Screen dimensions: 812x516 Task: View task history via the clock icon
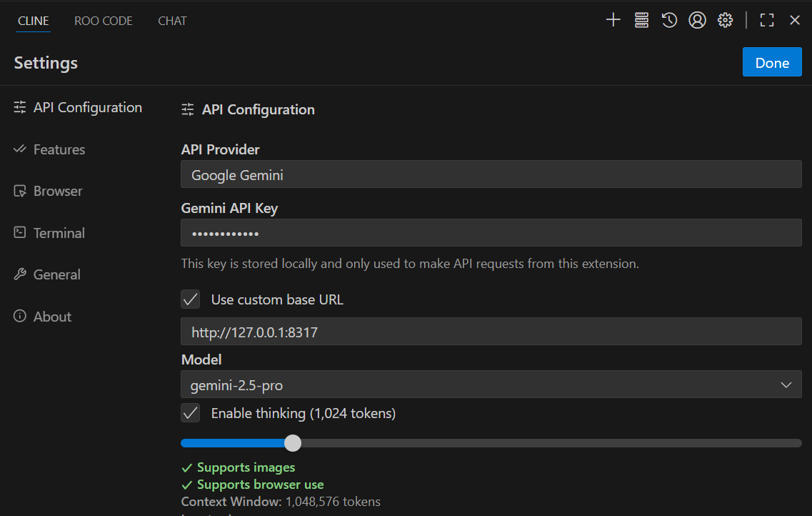668,20
